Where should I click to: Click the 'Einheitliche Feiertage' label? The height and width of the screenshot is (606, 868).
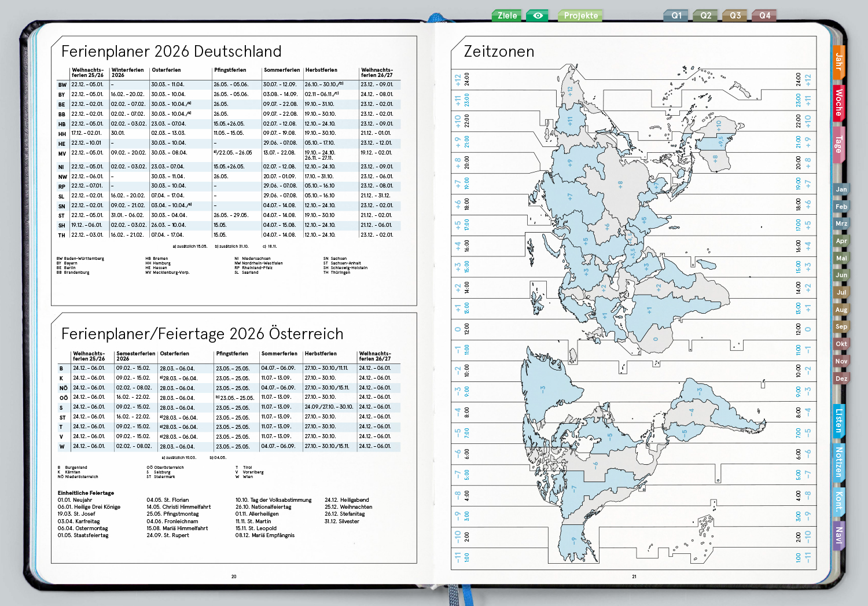(86, 493)
